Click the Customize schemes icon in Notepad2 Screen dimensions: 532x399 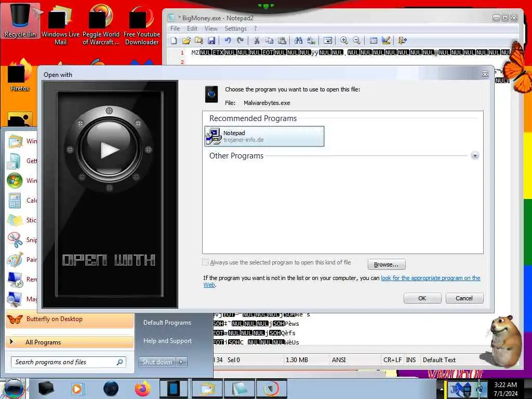coord(386,41)
